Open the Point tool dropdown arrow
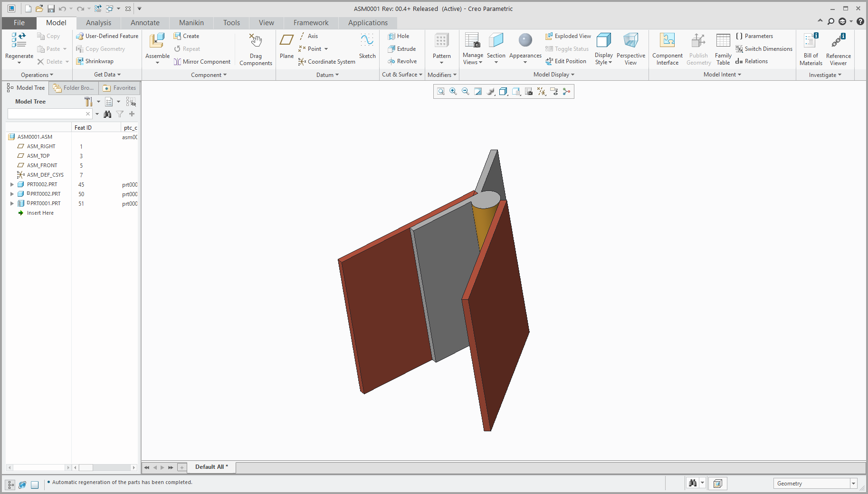The width and height of the screenshot is (868, 494). click(x=326, y=49)
